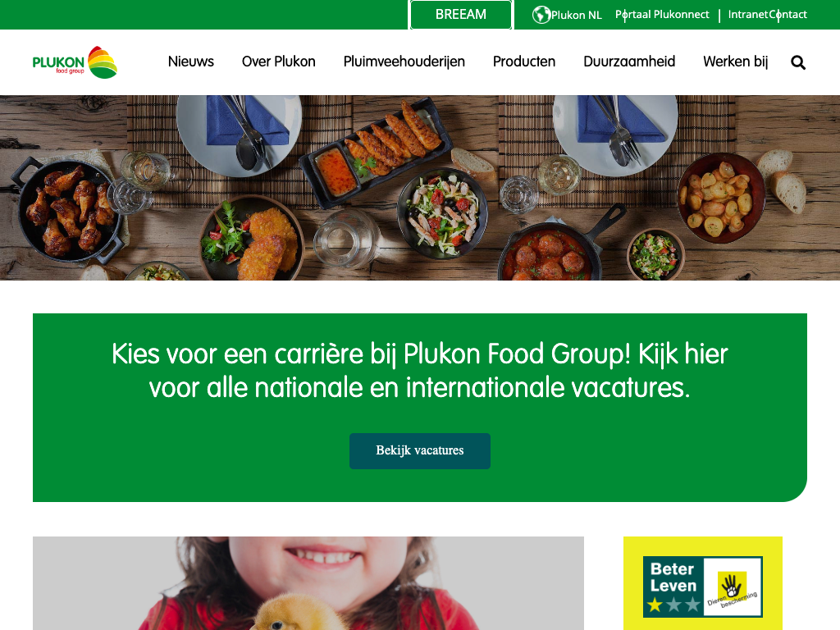The width and height of the screenshot is (840, 630).
Task: Select the Werken bij menu item
Action: 736,62
